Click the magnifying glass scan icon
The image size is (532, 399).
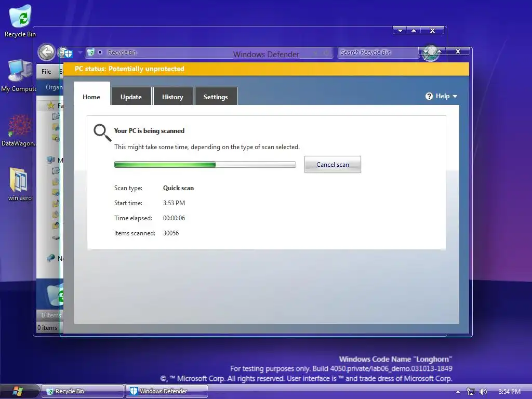(102, 132)
